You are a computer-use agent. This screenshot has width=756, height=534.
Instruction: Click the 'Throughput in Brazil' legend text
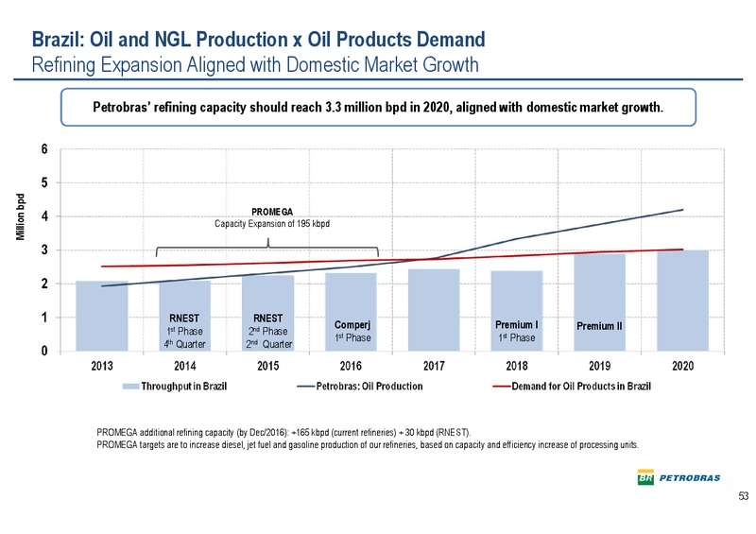pyautogui.click(x=183, y=387)
